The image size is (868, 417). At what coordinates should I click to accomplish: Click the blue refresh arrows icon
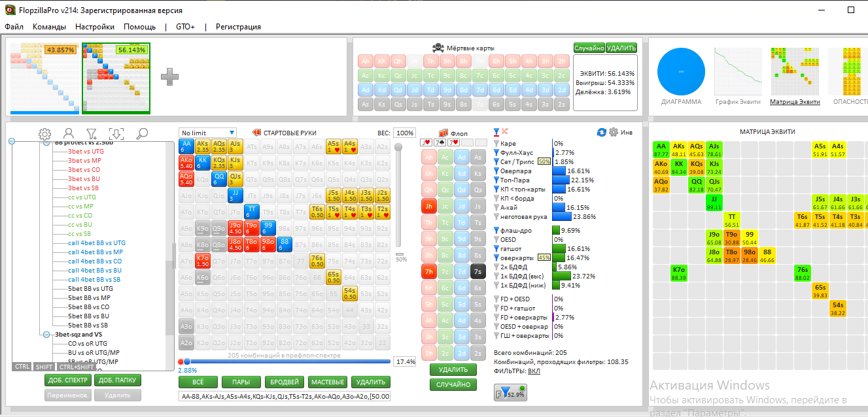pyautogui.click(x=602, y=132)
